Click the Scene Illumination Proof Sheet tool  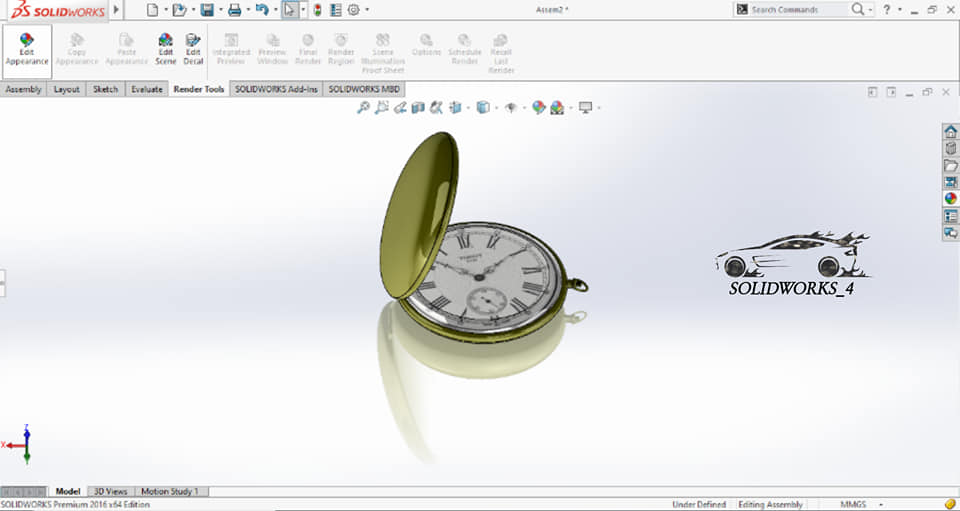383,53
